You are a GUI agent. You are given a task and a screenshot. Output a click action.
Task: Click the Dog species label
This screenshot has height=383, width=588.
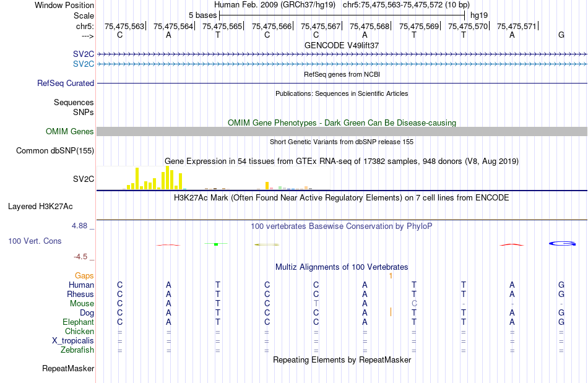click(87, 313)
